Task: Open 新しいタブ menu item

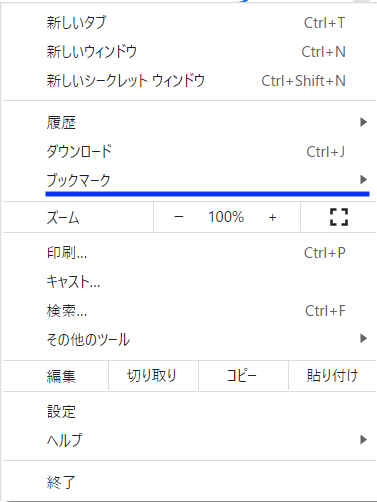Action: [x=189, y=23]
